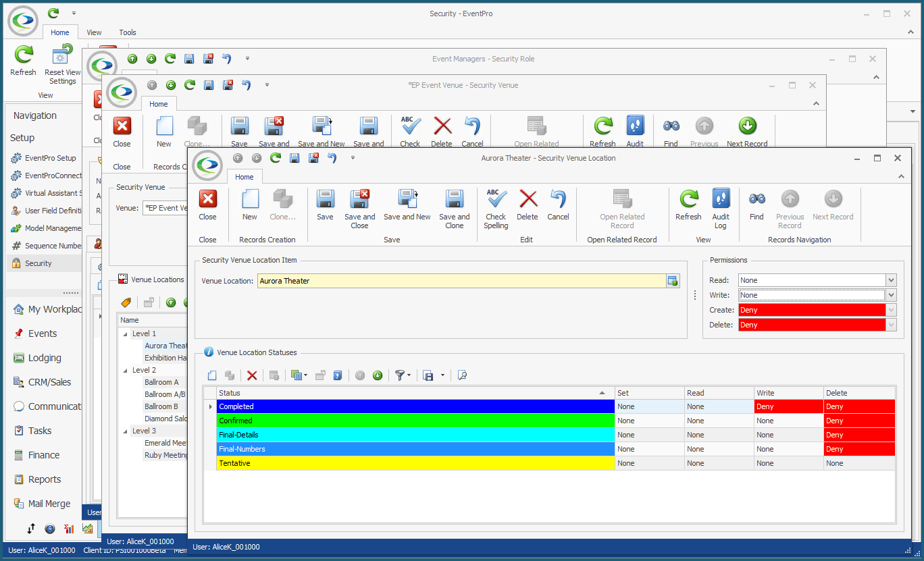Click the Deny Write cell in Completed row
This screenshot has width=924, height=561.
(x=788, y=406)
